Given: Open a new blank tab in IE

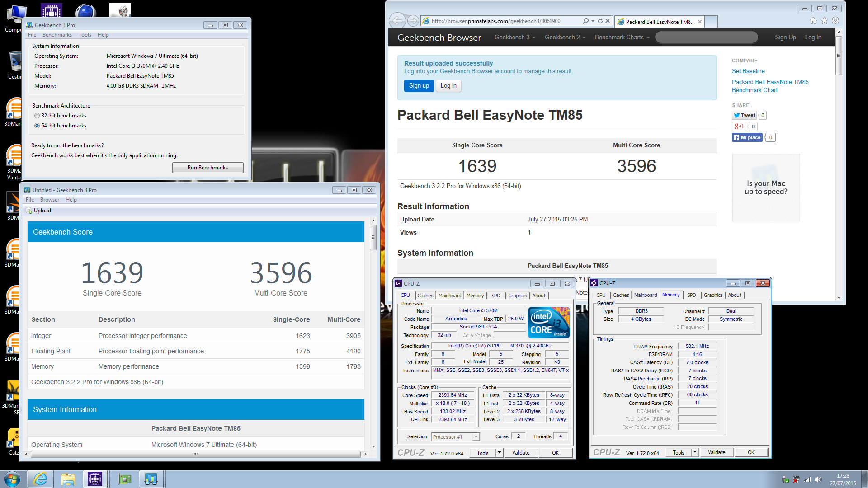Looking at the screenshot, I should coord(711,21).
